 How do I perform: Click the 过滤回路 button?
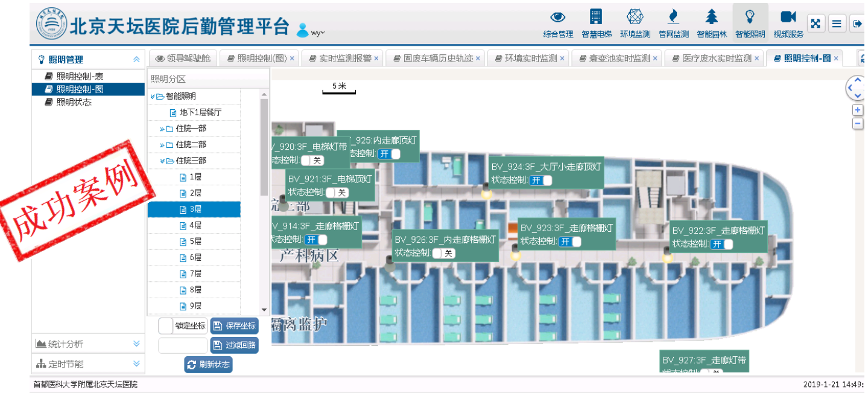(234, 345)
